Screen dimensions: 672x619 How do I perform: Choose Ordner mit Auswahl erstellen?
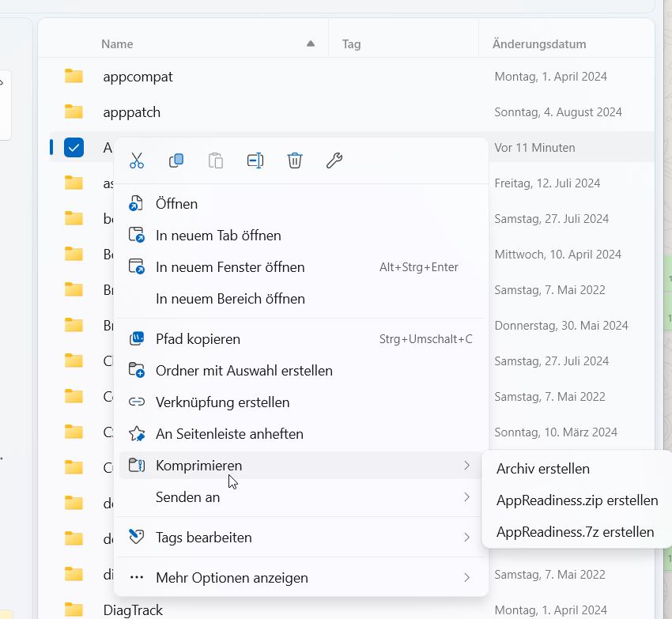pos(301,370)
